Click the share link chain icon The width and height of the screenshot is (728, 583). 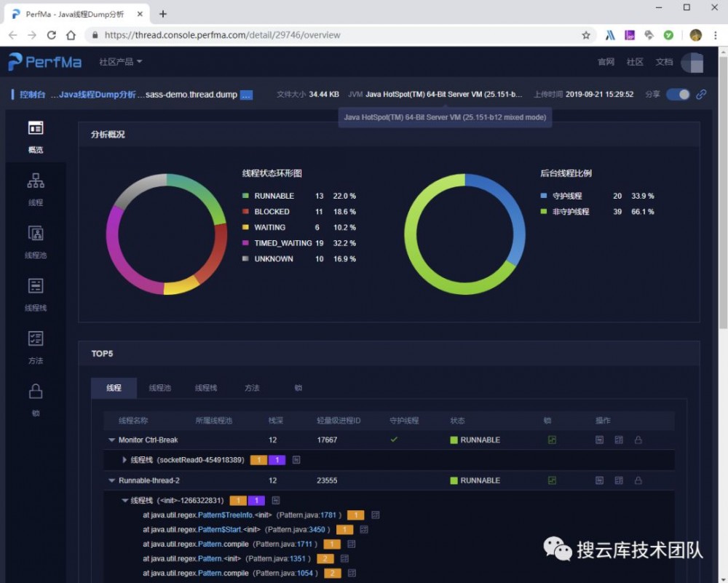pos(701,95)
